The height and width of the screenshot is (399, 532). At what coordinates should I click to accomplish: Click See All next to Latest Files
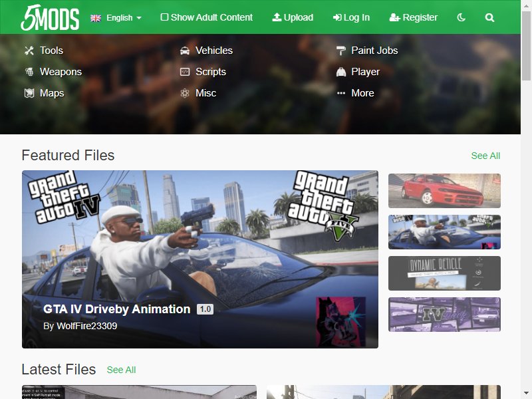(x=121, y=370)
